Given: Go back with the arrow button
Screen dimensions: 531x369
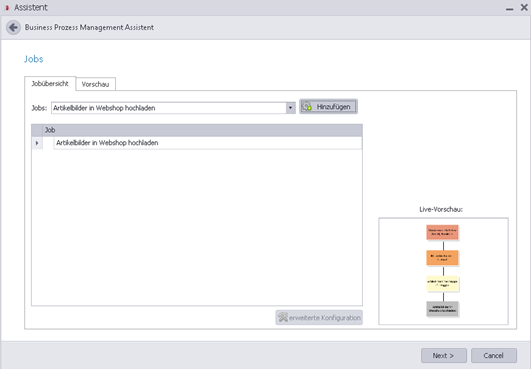Looking at the screenshot, I should [x=14, y=27].
